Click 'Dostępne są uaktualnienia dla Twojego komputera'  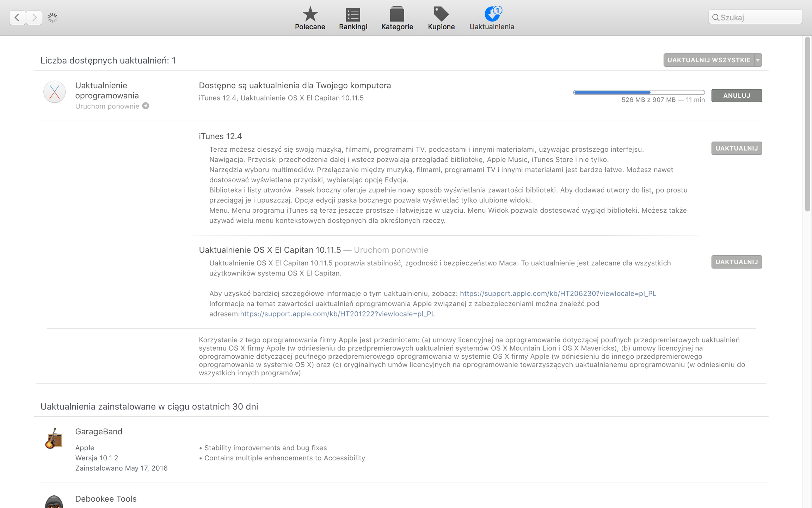pyautogui.click(x=295, y=85)
